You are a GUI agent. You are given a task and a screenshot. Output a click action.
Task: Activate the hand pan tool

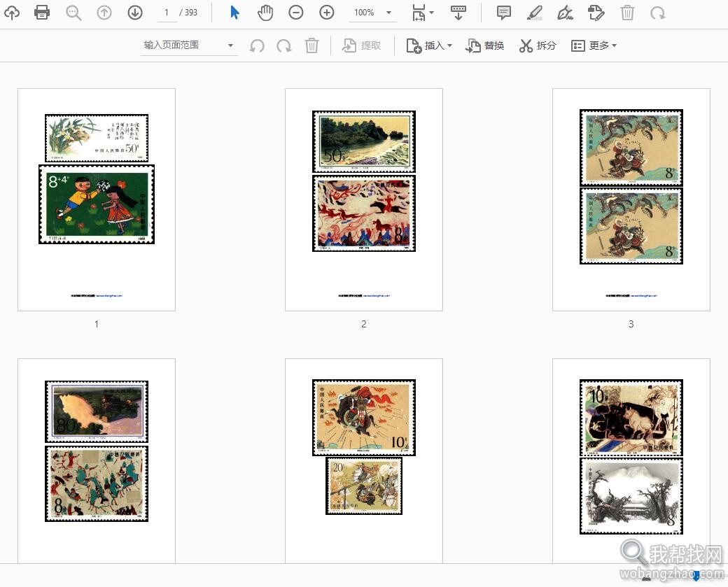(x=265, y=13)
